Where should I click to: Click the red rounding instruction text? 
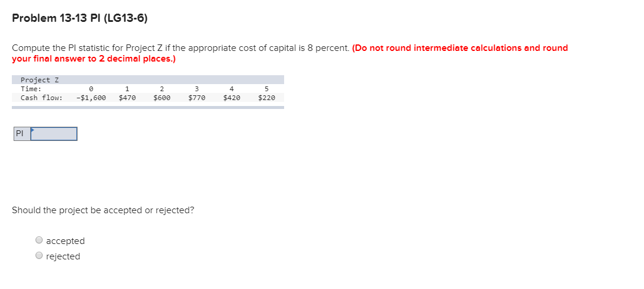290,53
